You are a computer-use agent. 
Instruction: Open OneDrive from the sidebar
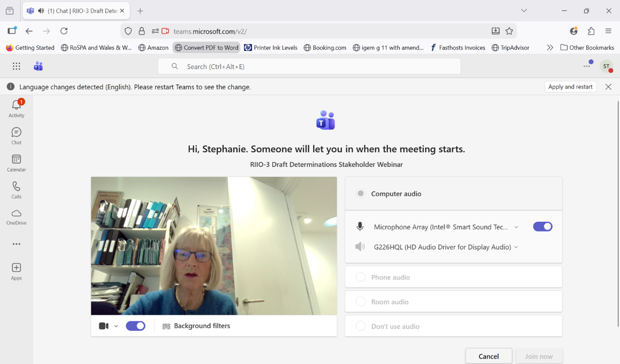tap(16, 217)
